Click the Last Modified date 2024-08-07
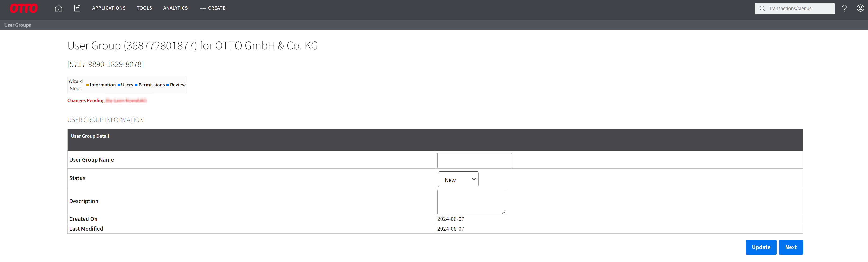868x262 pixels. point(451,229)
